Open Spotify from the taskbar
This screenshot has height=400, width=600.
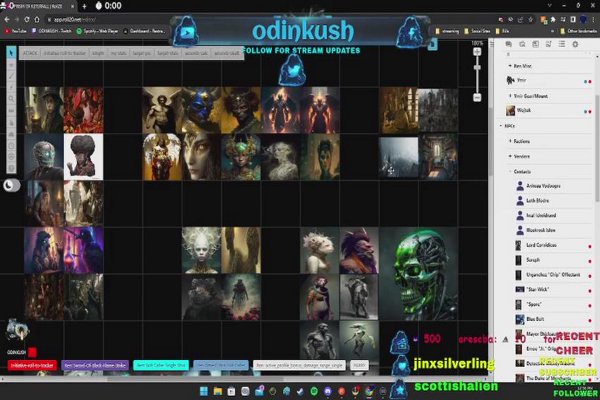[314, 391]
